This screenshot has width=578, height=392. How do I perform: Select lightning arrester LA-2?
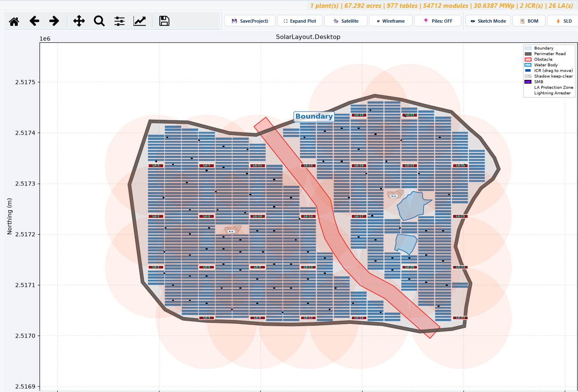pos(156,216)
